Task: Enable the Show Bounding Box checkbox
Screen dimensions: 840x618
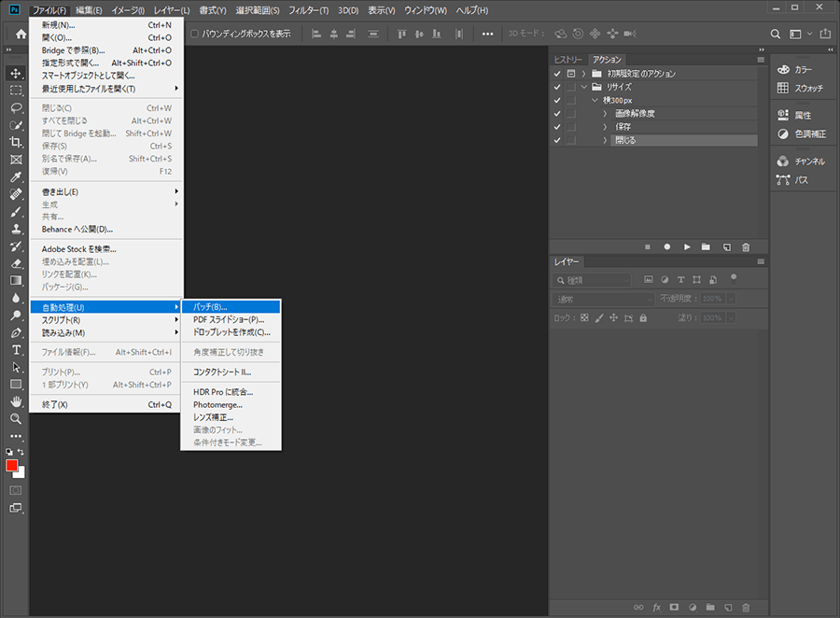Action: click(194, 34)
